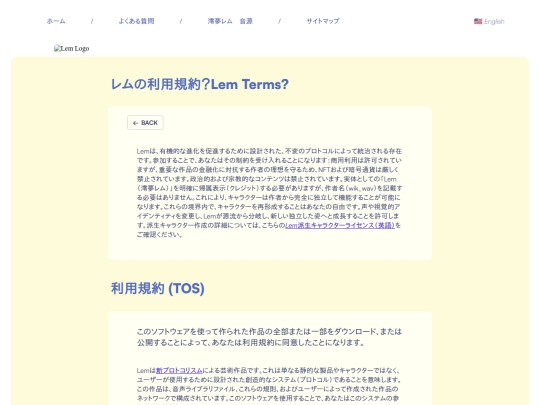The height and width of the screenshot is (405, 540).
Task: Click the text ご確認ください。
Action: pyautogui.click(x=159, y=235)
